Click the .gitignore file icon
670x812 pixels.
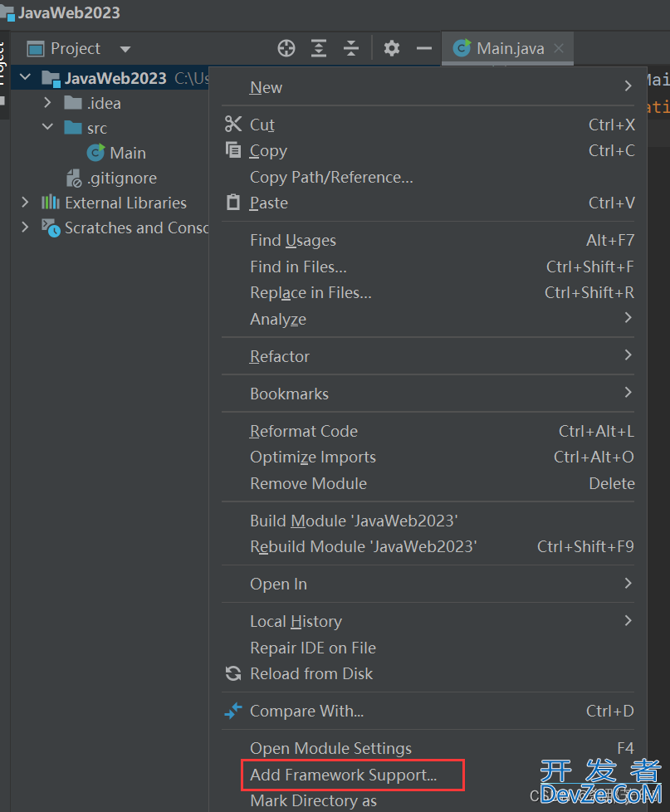point(74,178)
